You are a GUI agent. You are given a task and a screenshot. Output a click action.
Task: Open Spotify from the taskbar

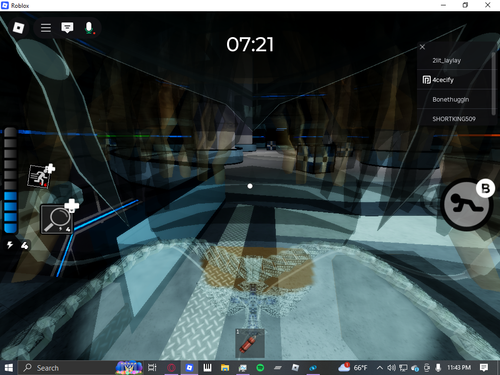click(260, 368)
